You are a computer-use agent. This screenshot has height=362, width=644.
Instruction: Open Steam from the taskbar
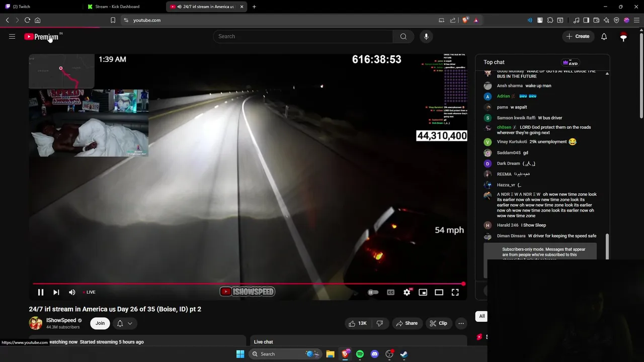point(404,354)
